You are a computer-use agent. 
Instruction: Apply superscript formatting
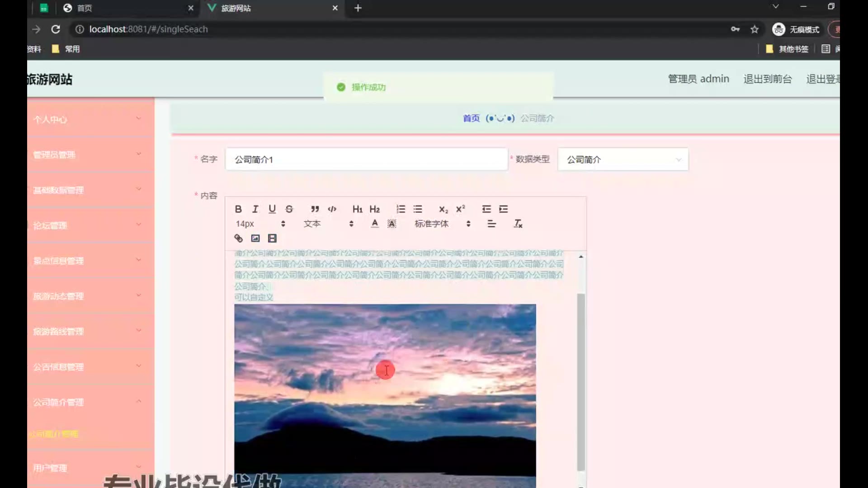pos(460,209)
